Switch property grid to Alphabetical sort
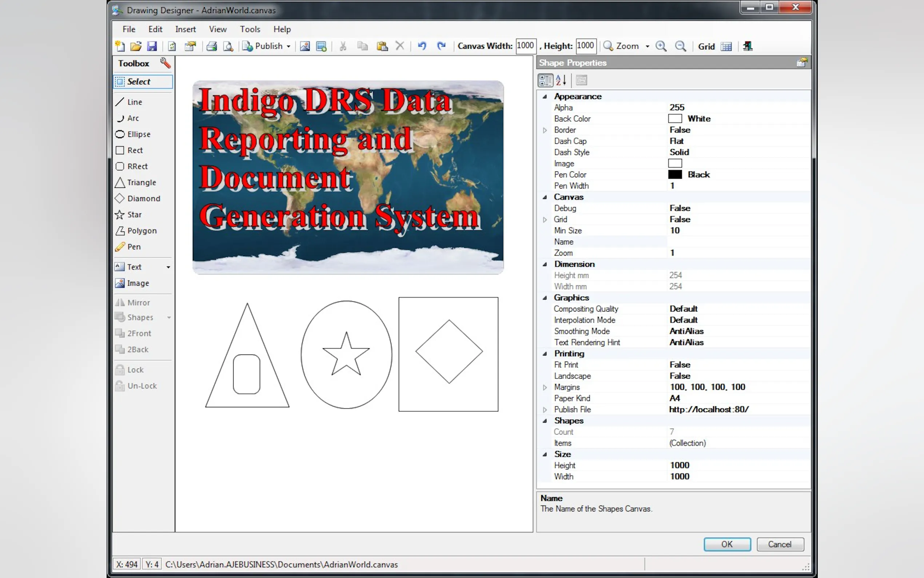Viewport: 924px width, 578px height. [561, 80]
